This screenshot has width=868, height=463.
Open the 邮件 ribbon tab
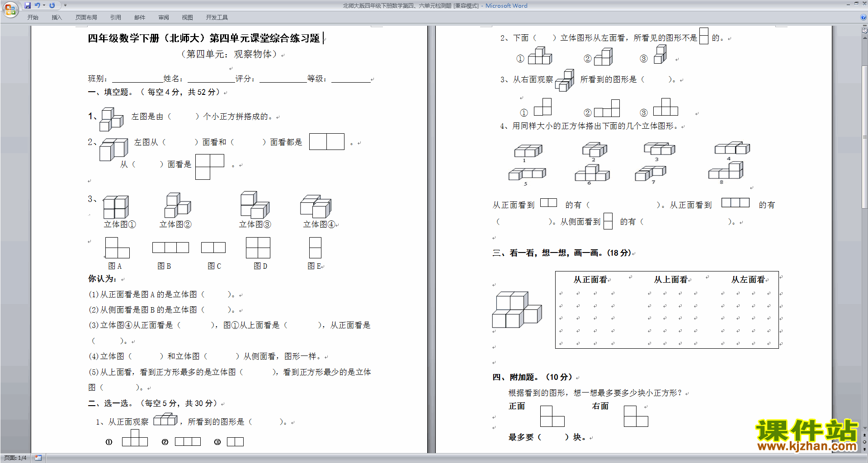click(140, 18)
